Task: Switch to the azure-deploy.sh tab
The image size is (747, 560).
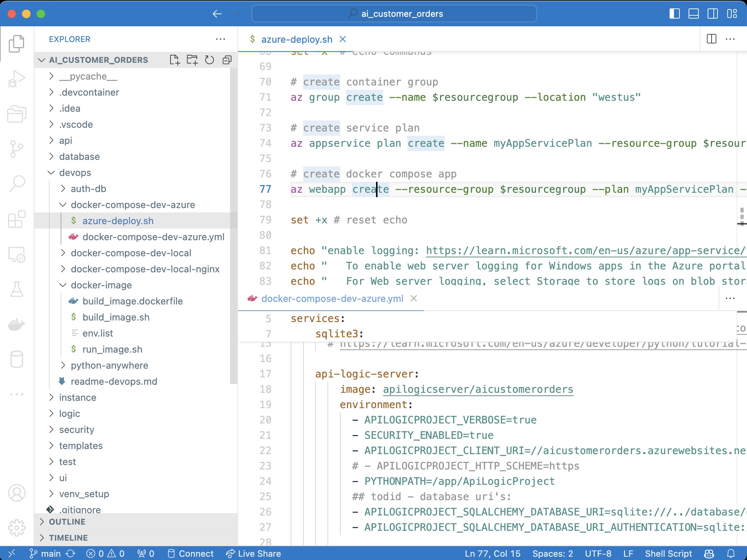Action: point(296,39)
